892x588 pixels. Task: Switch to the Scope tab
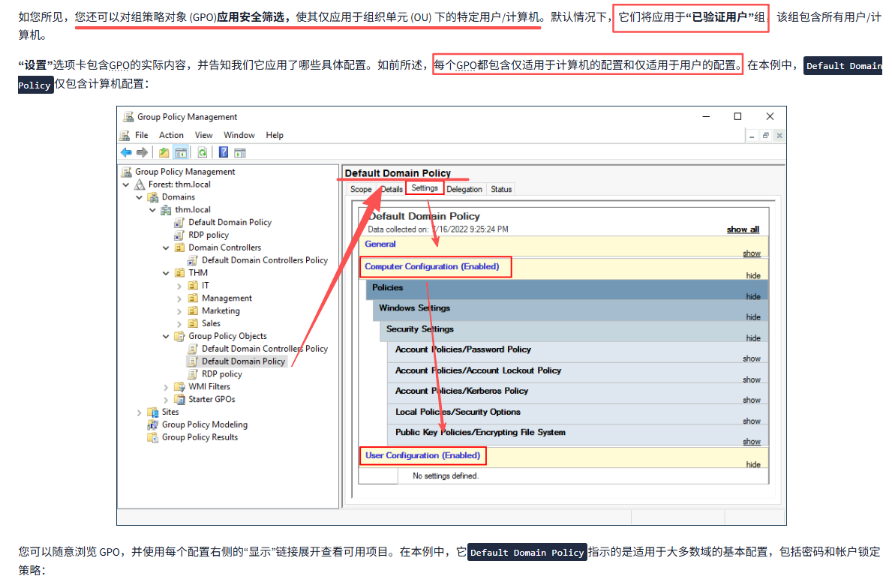click(x=361, y=189)
